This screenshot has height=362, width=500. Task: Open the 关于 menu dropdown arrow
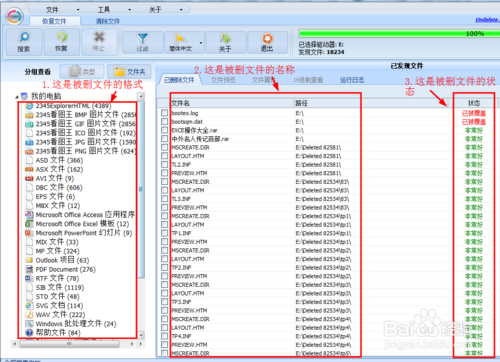coord(181,10)
